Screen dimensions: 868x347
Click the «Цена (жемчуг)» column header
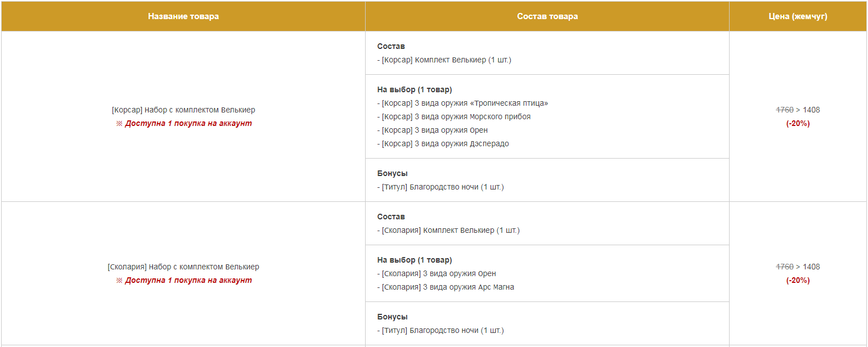tap(798, 16)
